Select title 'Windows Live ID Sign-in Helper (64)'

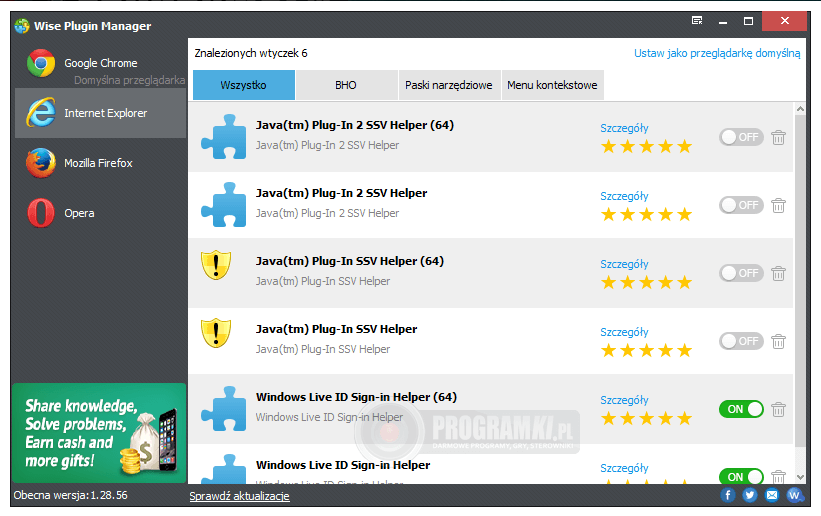pos(356,398)
